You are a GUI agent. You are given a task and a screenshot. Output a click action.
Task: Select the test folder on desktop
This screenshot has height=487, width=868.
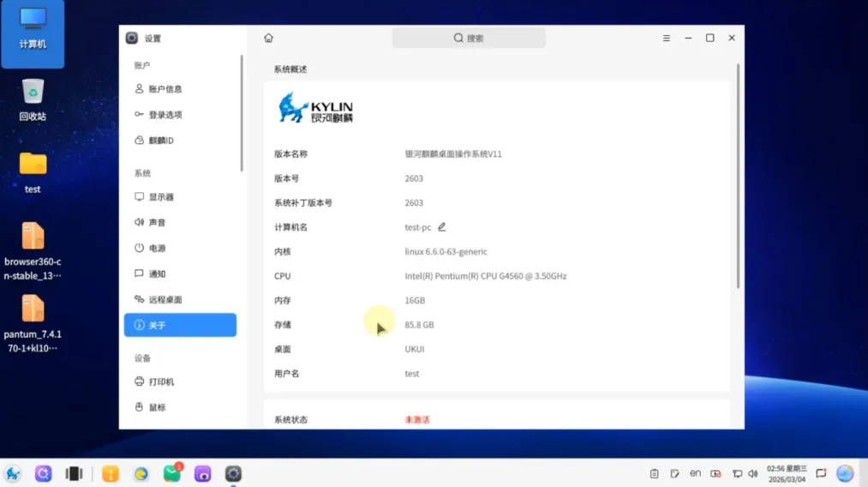(x=33, y=173)
